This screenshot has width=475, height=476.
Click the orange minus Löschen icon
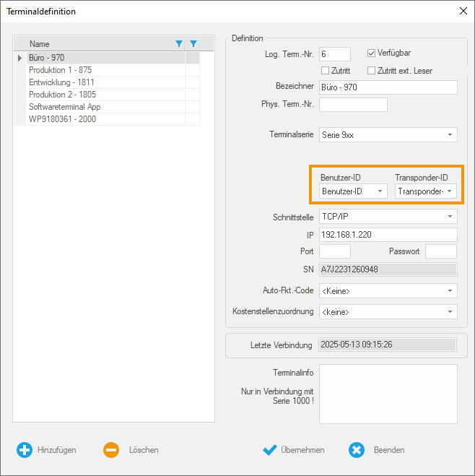pos(110,450)
